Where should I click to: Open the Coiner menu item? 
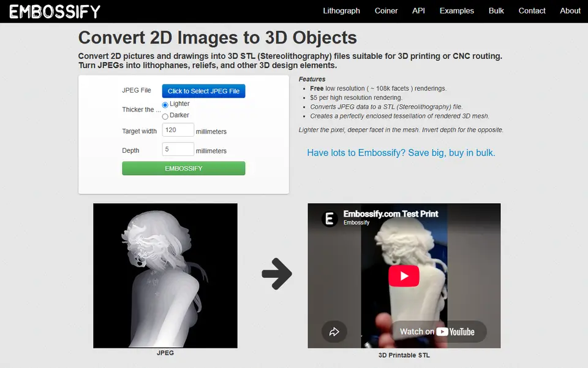pos(386,11)
